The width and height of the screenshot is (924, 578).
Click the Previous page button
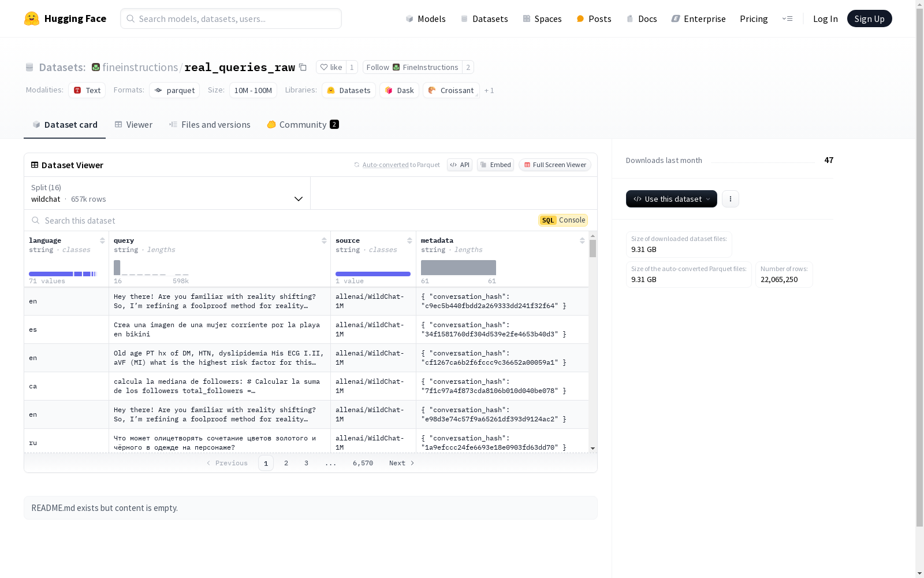point(227,463)
